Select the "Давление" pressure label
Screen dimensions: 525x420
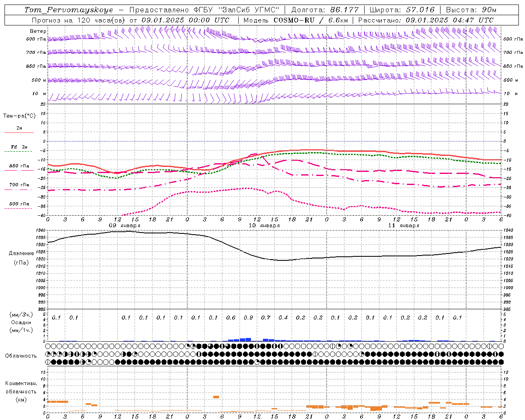click(21, 253)
